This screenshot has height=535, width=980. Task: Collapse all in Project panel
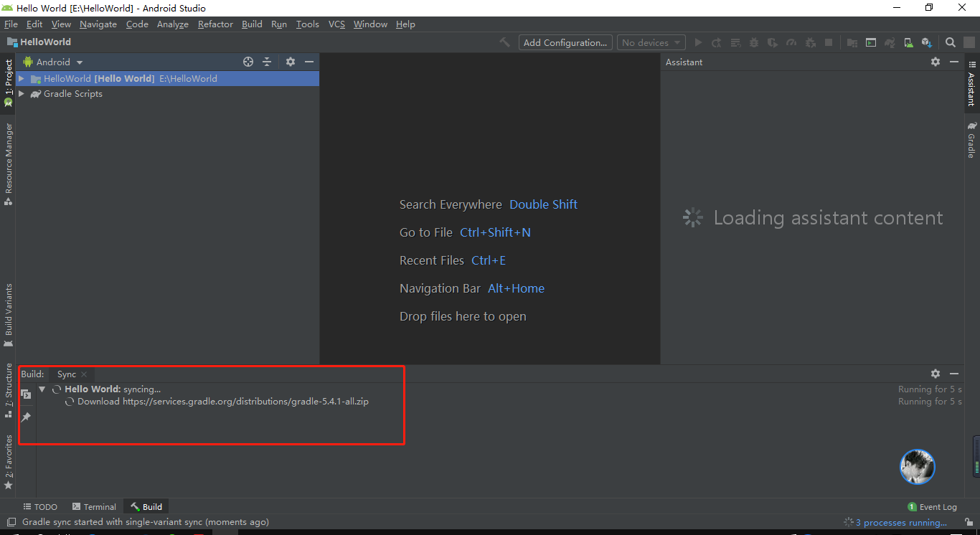[267, 62]
